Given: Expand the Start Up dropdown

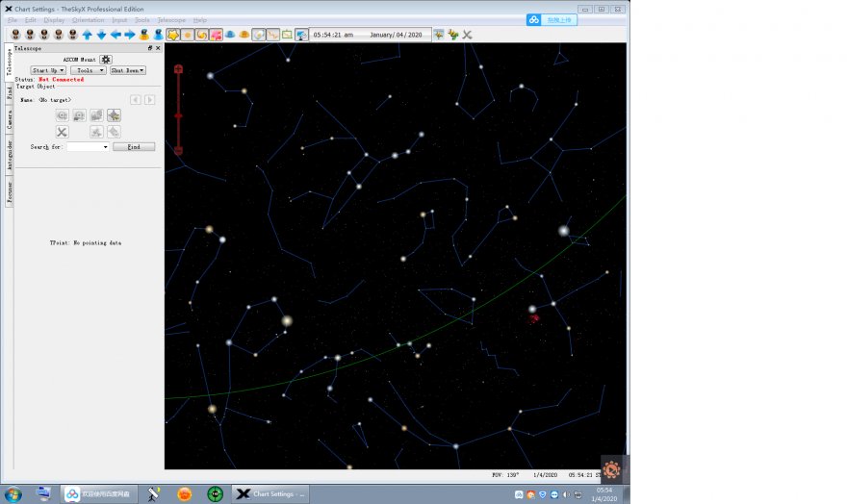Looking at the screenshot, I should tap(48, 70).
